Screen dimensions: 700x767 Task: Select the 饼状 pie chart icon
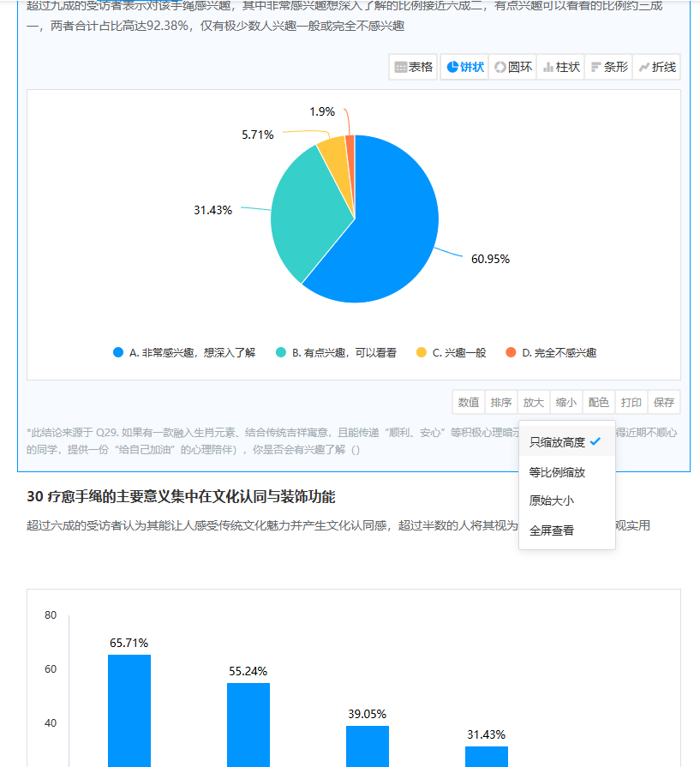[x=464, y=67]
